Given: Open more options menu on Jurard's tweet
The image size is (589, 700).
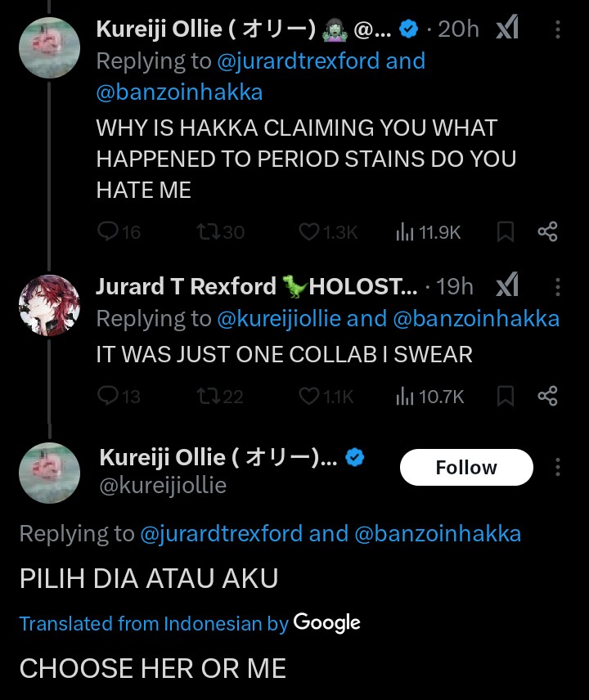Looking at the screenshot, I should click(x=558, y=286).
